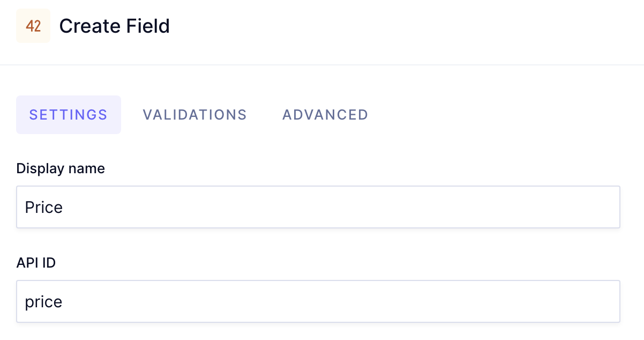This screenshot has height=340, width=644.
Task: Click the word 'ID' in the label
Action: (x=49, y=263)
